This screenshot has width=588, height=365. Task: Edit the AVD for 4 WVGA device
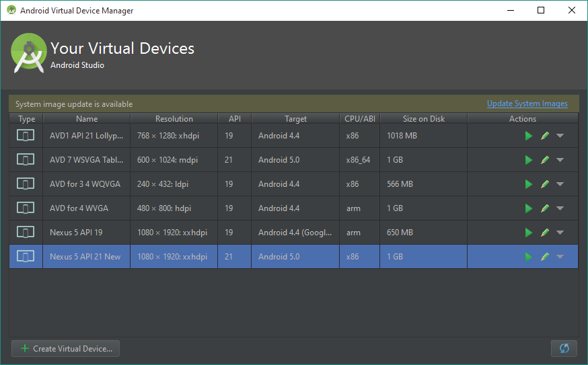[545, 208]
